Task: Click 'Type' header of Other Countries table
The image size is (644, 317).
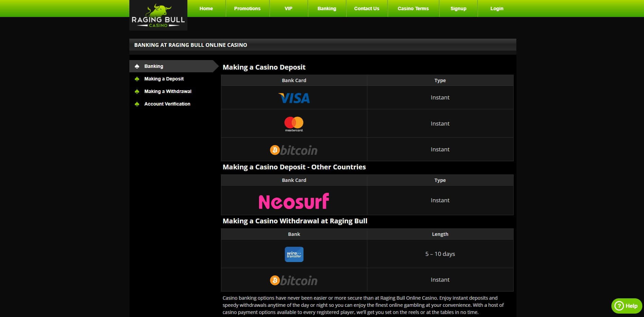Action: coord(440,180)
